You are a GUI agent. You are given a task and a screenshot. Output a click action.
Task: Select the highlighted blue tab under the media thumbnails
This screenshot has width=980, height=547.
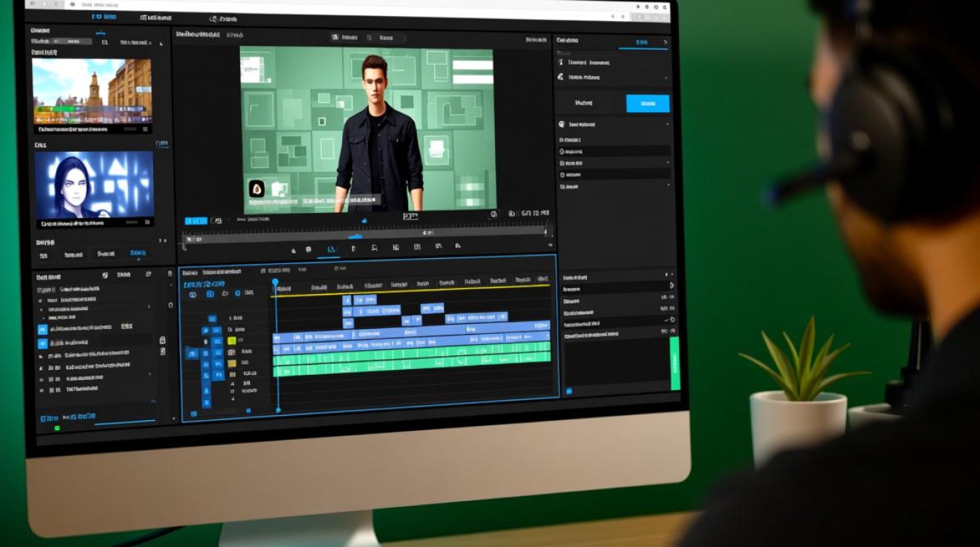pos(138,254)
